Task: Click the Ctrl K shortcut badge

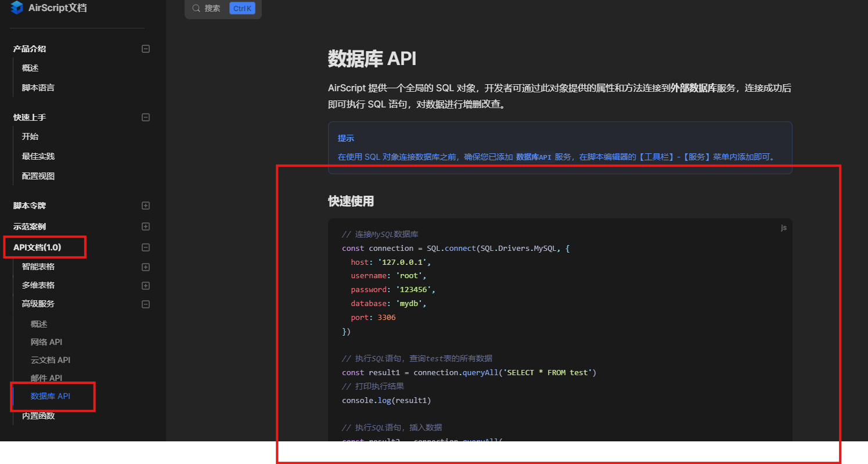Action: click(x=242, y=8)
